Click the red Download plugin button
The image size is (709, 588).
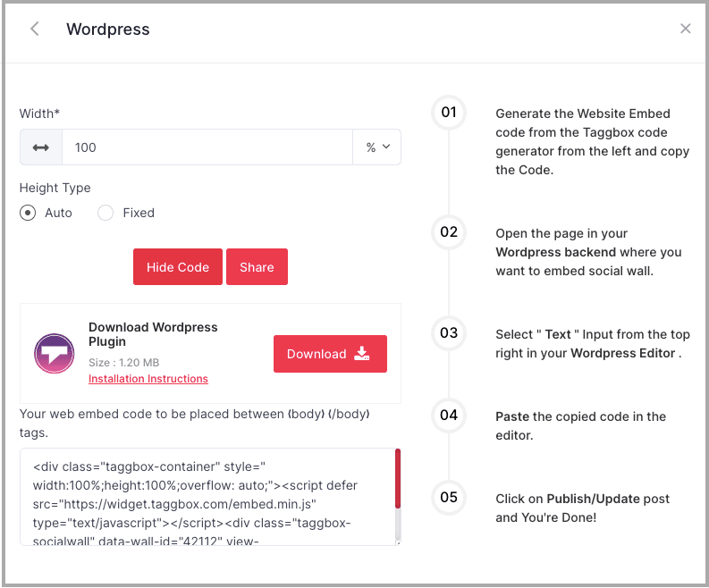(330, 354)
